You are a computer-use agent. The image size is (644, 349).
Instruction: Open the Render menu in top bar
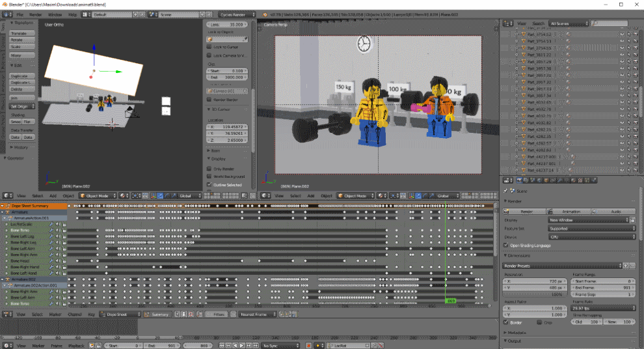point(36,14)
